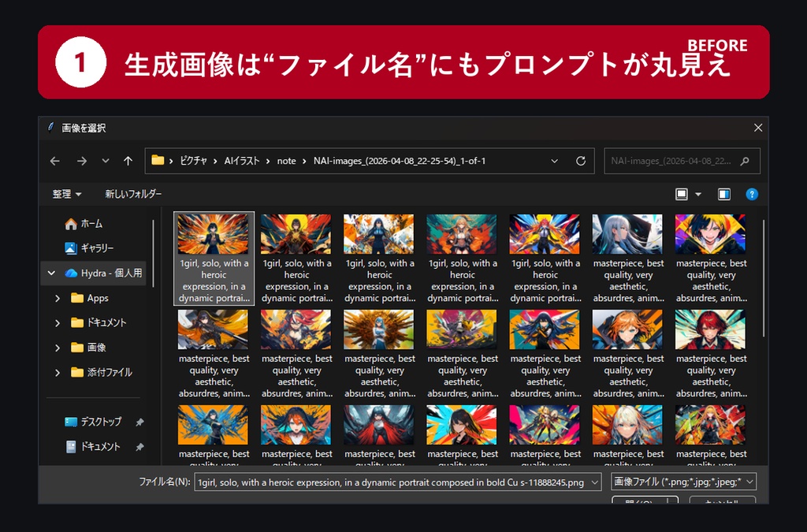The height and width of the screenshot is (532, 807).
Task: Click the change view layout icon
Action: (x=682, y=194)
